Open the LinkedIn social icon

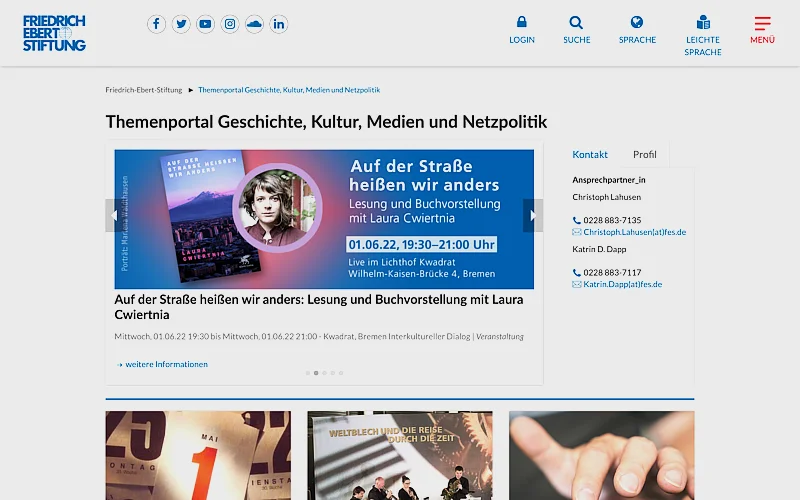278,24
